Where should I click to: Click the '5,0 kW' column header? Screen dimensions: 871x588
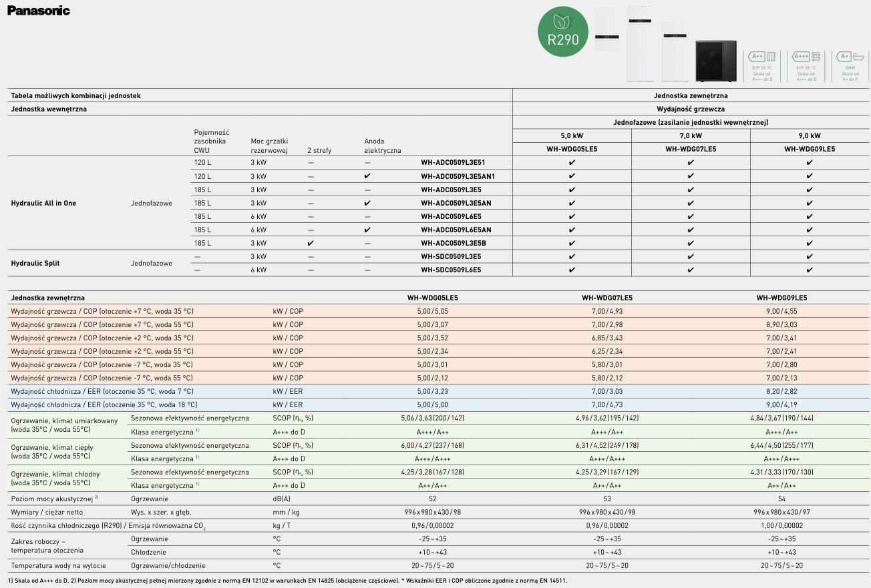tap(572, 135)
